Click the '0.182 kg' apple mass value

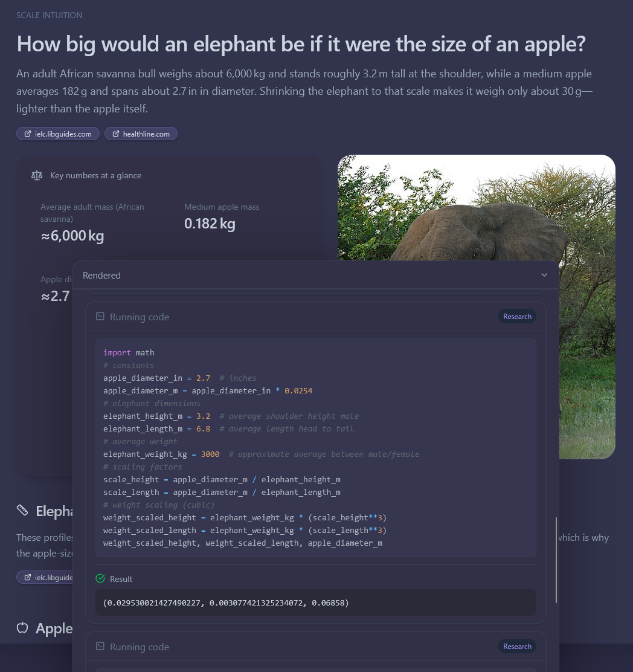tap(210, 224)
